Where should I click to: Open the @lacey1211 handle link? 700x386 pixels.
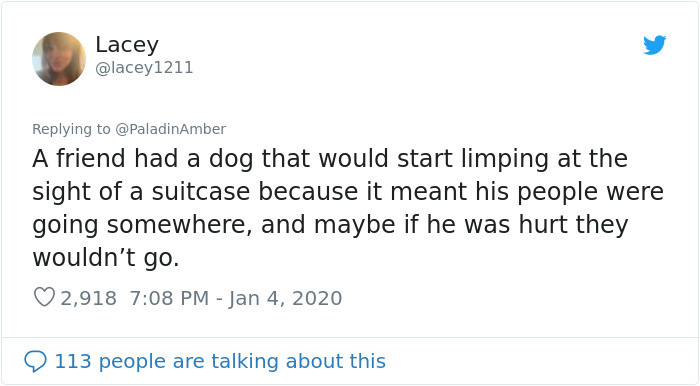coord(144,67)
